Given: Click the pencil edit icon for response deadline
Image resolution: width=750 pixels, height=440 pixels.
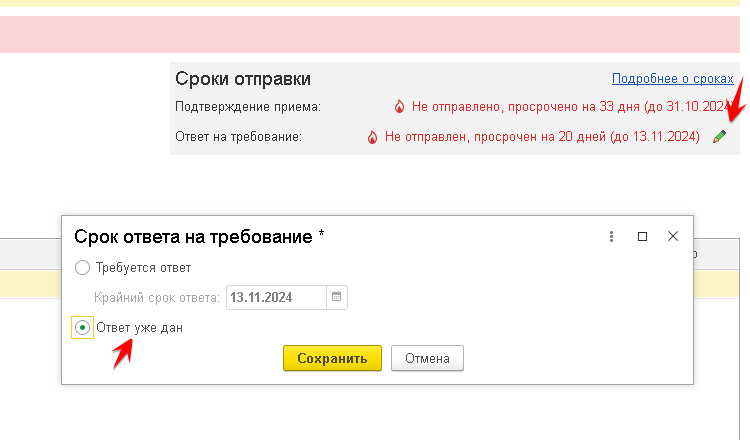Looking at the screenshot, I should coord(719,136).
